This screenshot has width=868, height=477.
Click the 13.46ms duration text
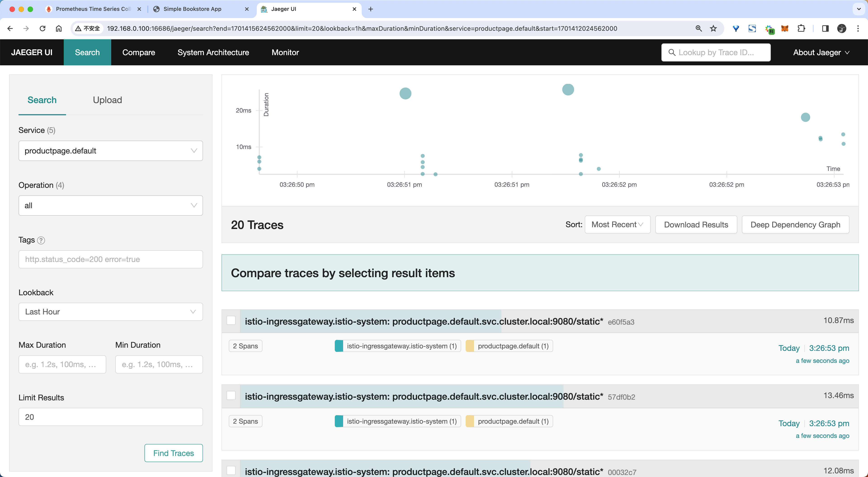click(x=838, y=395)
